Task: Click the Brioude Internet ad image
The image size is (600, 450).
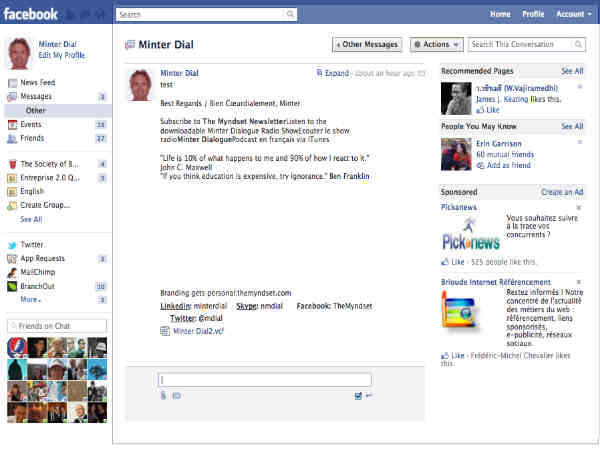Action: coord(460,310)
